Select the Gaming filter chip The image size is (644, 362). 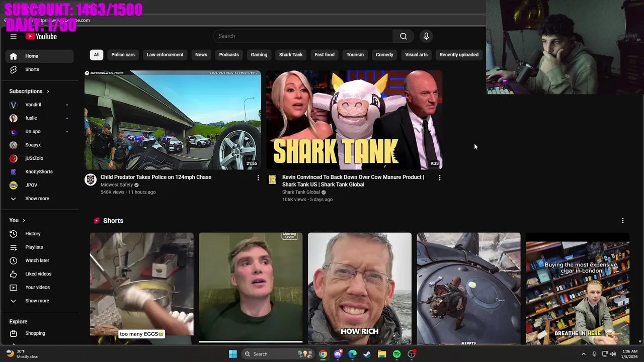[259, 55]
